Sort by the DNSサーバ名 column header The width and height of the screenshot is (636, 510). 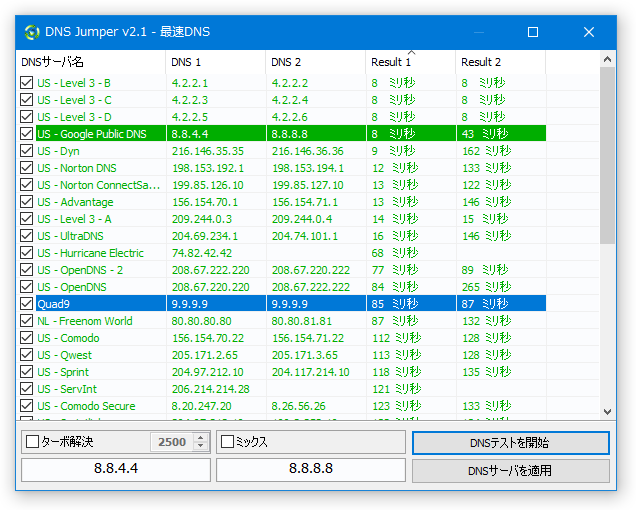tap(91, 62)
